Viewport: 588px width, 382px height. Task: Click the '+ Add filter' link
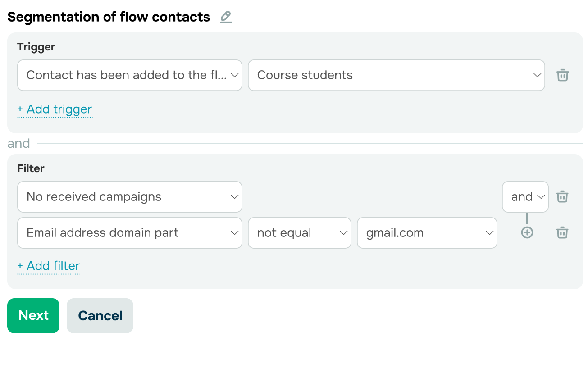coord(49,266)
